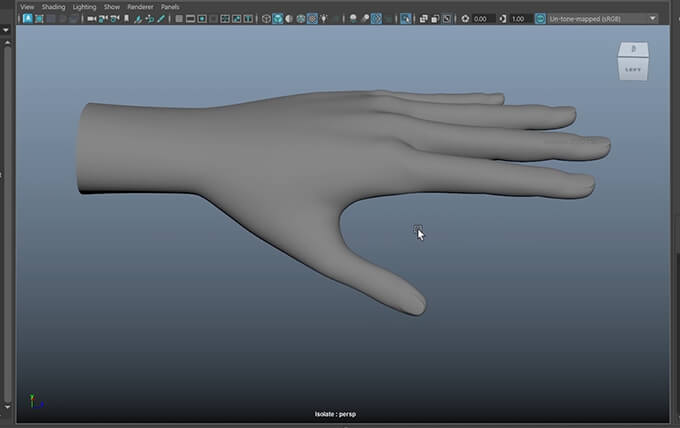
Task: Open the Shading panel menu
Action: click(x=53, y=6)
